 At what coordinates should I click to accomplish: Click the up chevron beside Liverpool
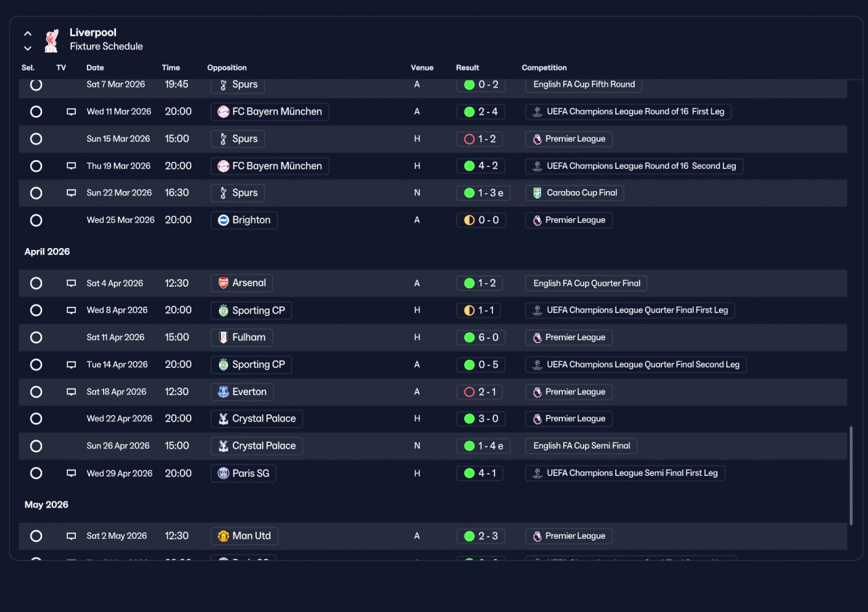[x=28, y=33]
